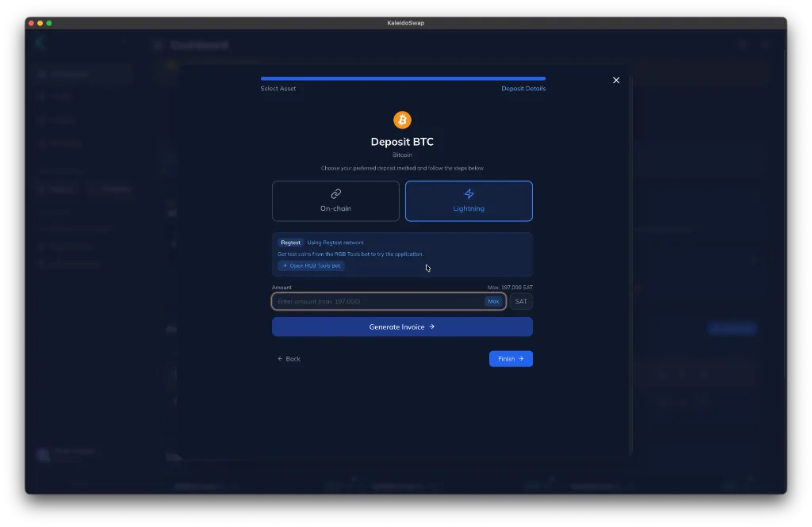Click the arrow icon on the Finish button
This screenshot has width=812, height=527.
[x=521, y=358]
